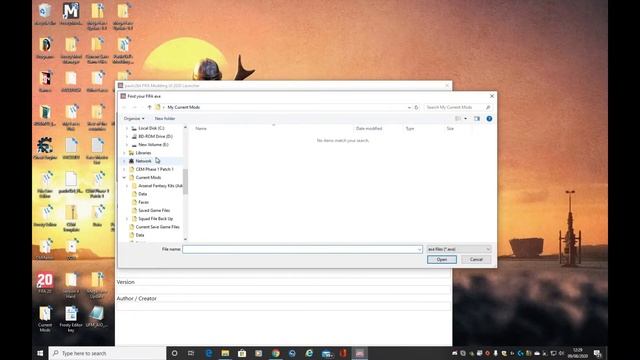640x360 pixels.
Task: Open the Cheat Engine desktop icon
Action: coord(45,149)
